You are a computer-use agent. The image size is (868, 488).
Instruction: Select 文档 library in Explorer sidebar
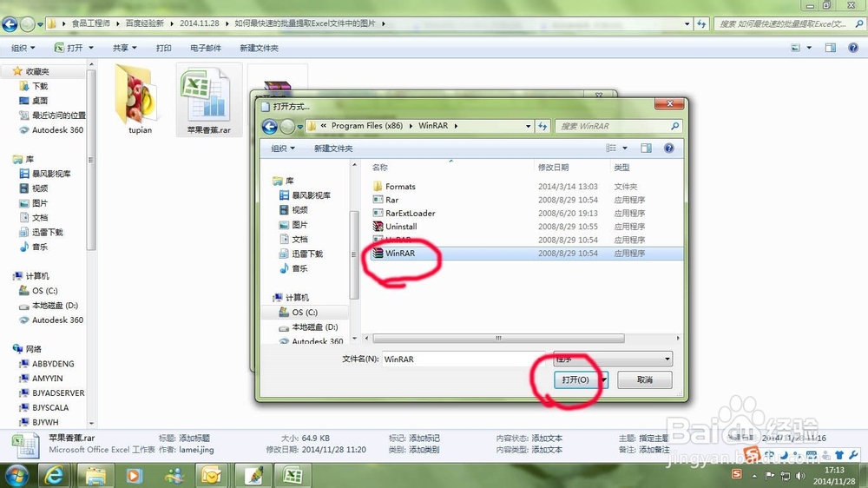coord(40,218)
